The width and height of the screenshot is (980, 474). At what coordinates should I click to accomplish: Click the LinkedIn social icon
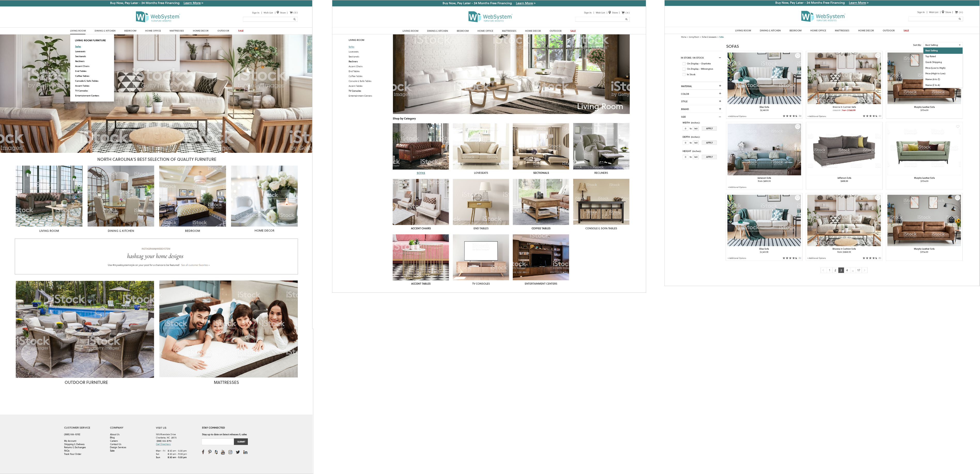245,452
